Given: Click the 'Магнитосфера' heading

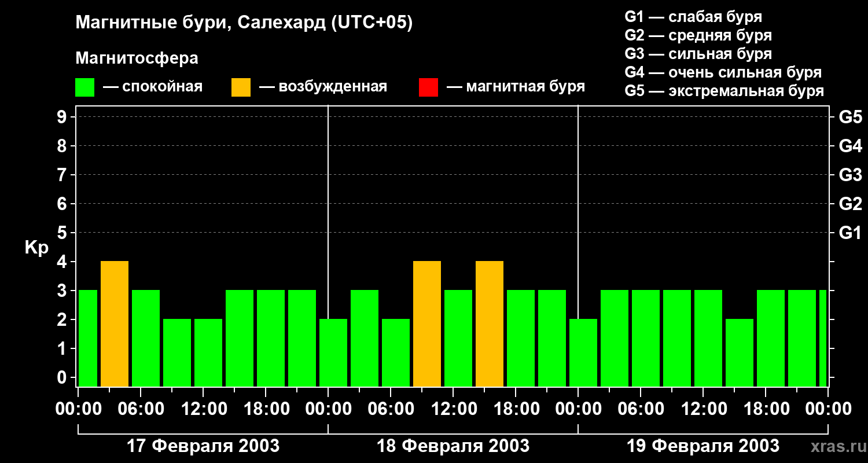Looking at the screenshot, I should (137, 58).
